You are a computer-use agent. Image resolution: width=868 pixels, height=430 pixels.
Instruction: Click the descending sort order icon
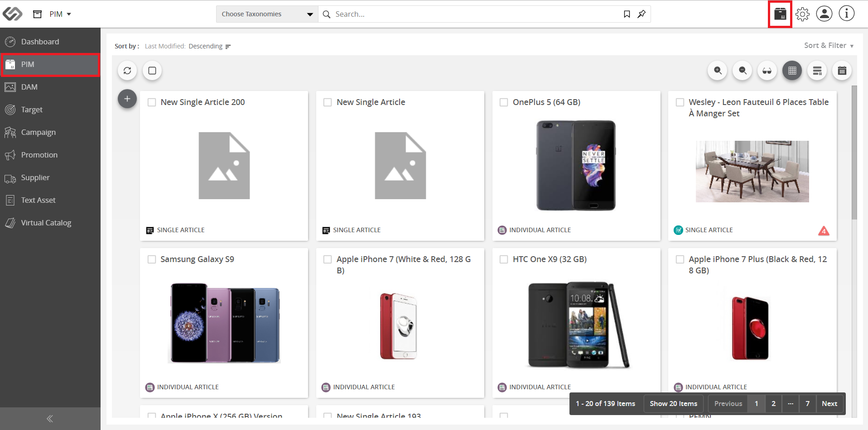click(x=228, y=47)
